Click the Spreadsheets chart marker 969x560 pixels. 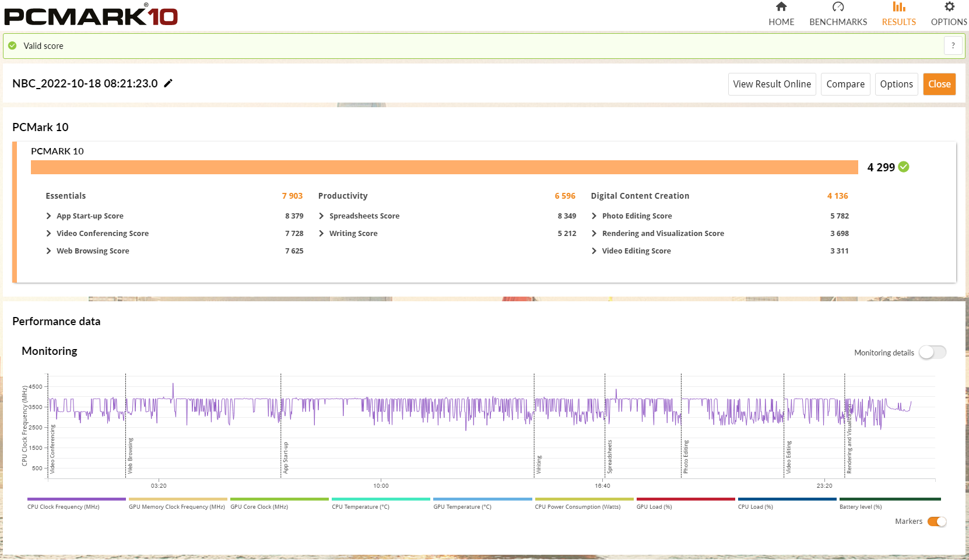[x=610, y=456]
